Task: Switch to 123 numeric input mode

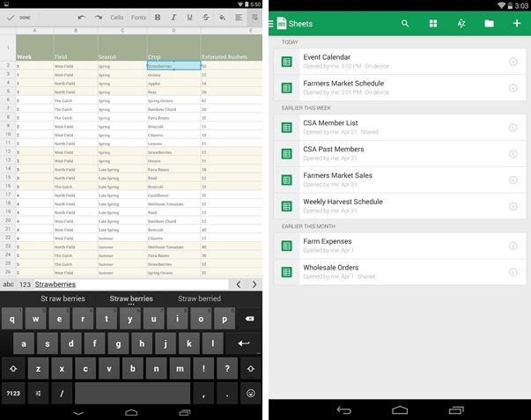Action: 25,284
